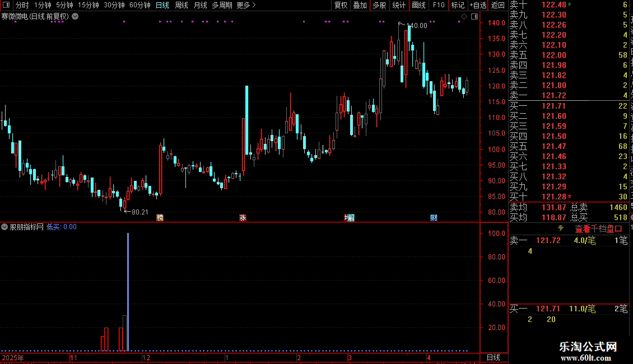Open 多股 multi-stock view
Screen dimensions: 633x364
pyautogui.click(x=379, y=5)
